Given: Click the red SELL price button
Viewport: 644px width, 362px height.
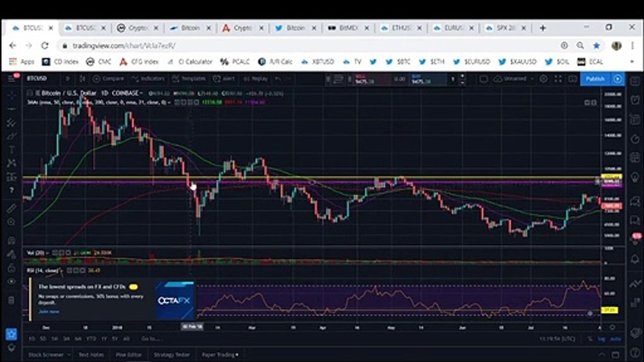Looking at the screenshot, I should click(x=371, y=79).
